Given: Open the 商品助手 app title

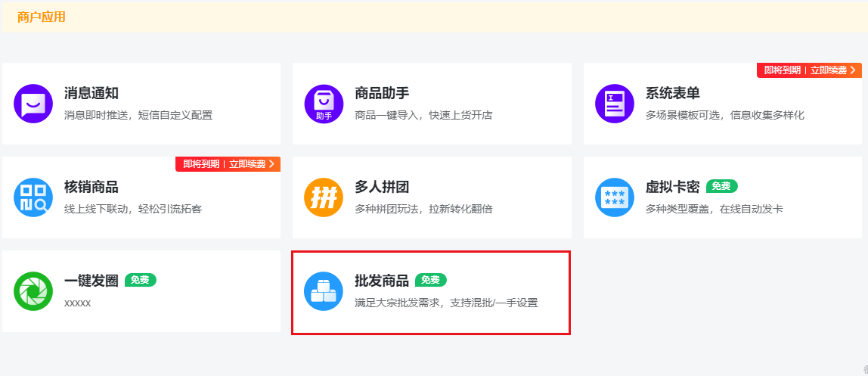Looking at the screenshot, I should tap(382, 93).
